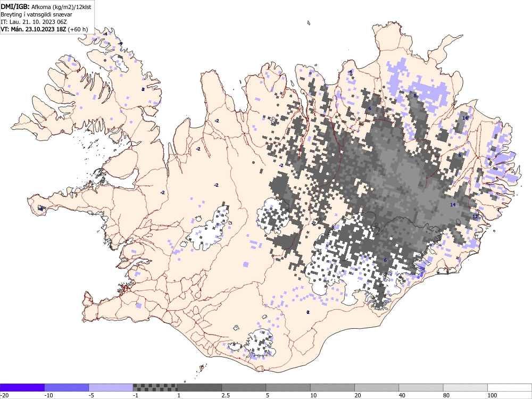Click the white above-100 legend swatch
Viewport: 532px width, 399px height.
(x=510, y=387)
